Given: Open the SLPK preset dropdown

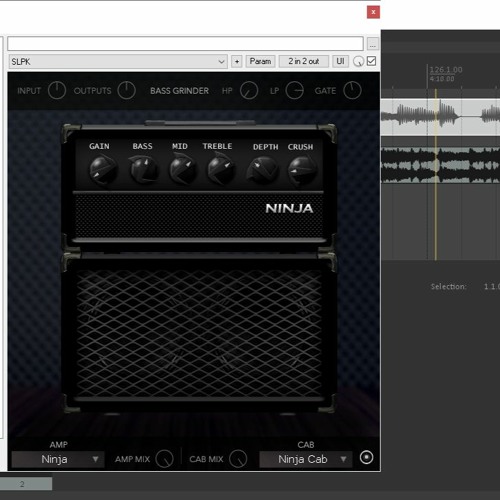Looking at the screenshot, I should click(118, 62).
